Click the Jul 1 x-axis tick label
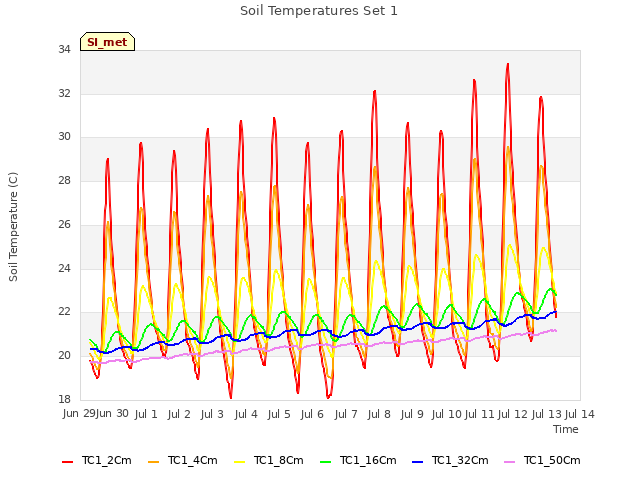Viewport: 640px width, 480px height. click(x=146, y=414)
